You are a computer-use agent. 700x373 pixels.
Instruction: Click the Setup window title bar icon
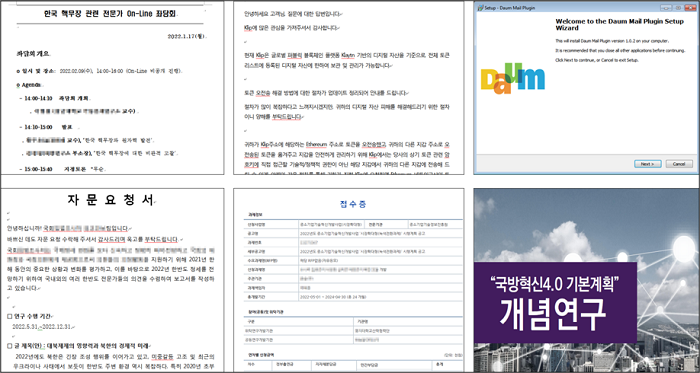[x=480, y=8]
